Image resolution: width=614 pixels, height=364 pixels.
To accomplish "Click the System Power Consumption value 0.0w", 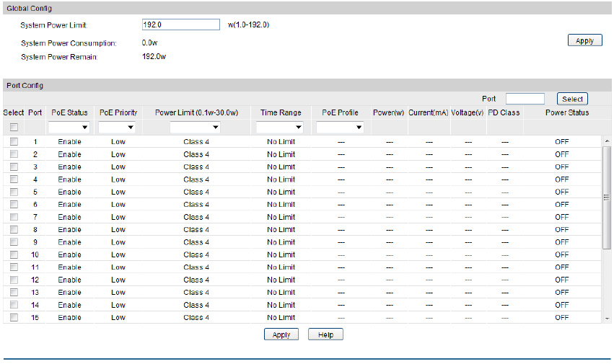I will (149, 43).
